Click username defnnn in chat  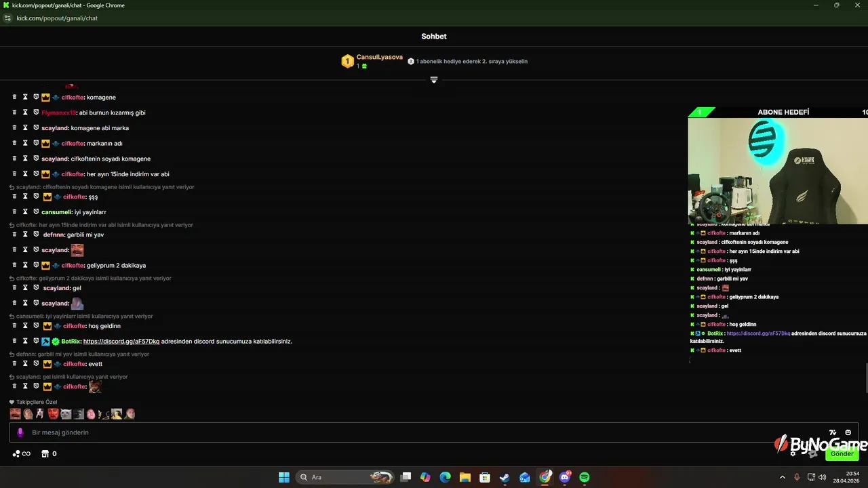54,235
